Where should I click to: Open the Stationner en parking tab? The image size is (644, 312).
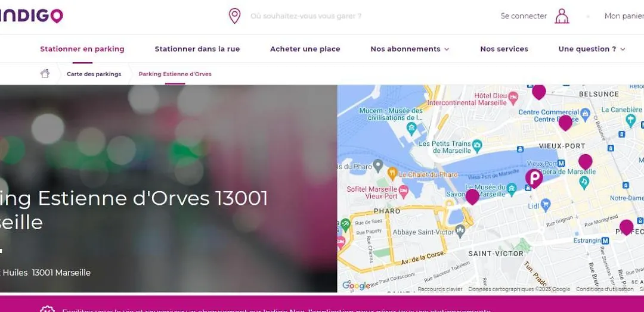82,49
